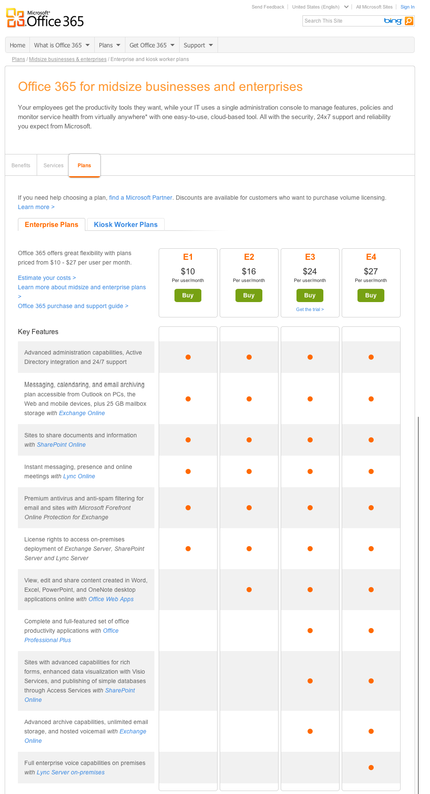Switch to the Benefits tab
This screenshot has width=430, height=794.
pyautogui.click(x=21, y=166)
